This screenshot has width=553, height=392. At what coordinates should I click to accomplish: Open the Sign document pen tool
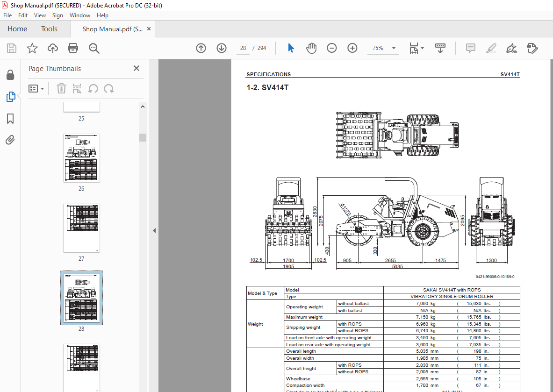click(511, 48)
